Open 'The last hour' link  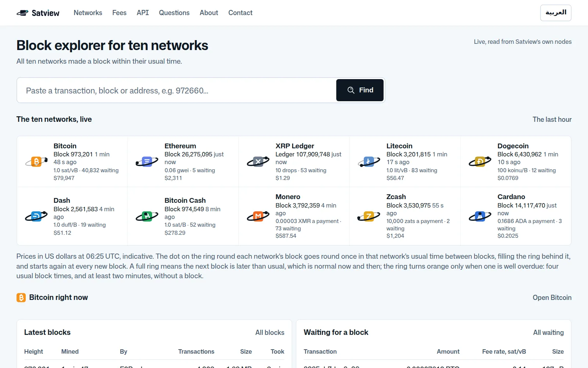[x=552, y=119]
